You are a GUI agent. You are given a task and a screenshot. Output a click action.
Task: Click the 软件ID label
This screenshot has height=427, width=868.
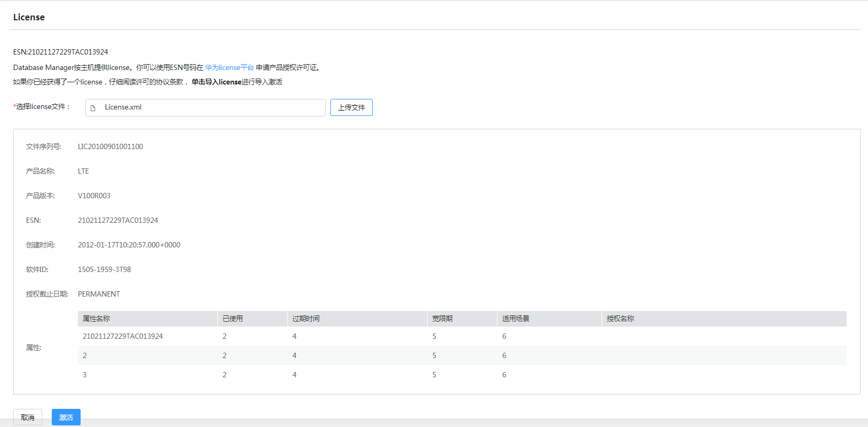tap(37, 269)
